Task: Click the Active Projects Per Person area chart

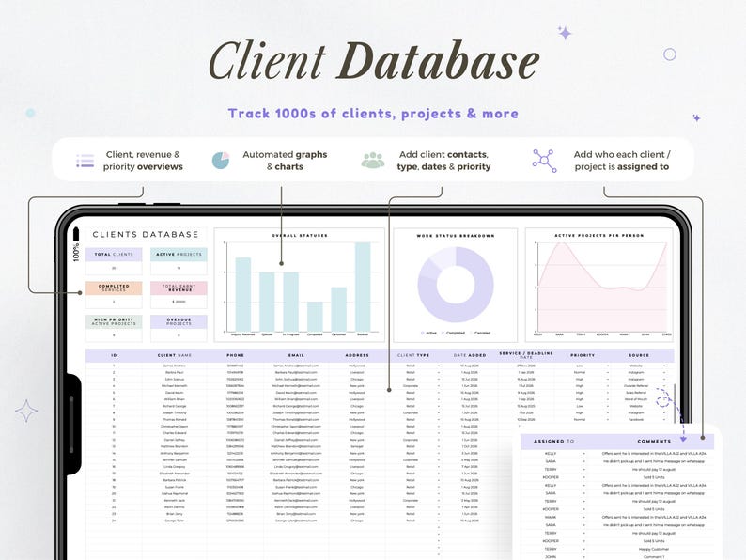Action: coord(602,288)
